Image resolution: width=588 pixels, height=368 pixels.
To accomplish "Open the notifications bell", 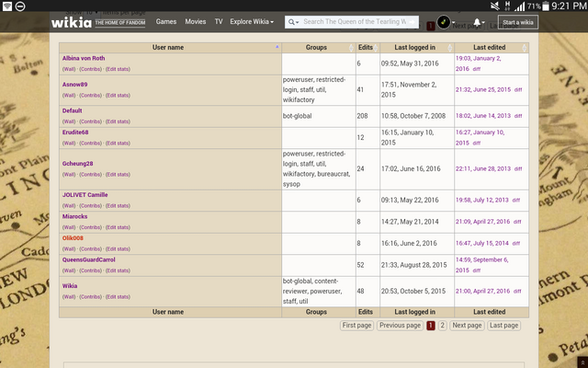I will point(477,22).
